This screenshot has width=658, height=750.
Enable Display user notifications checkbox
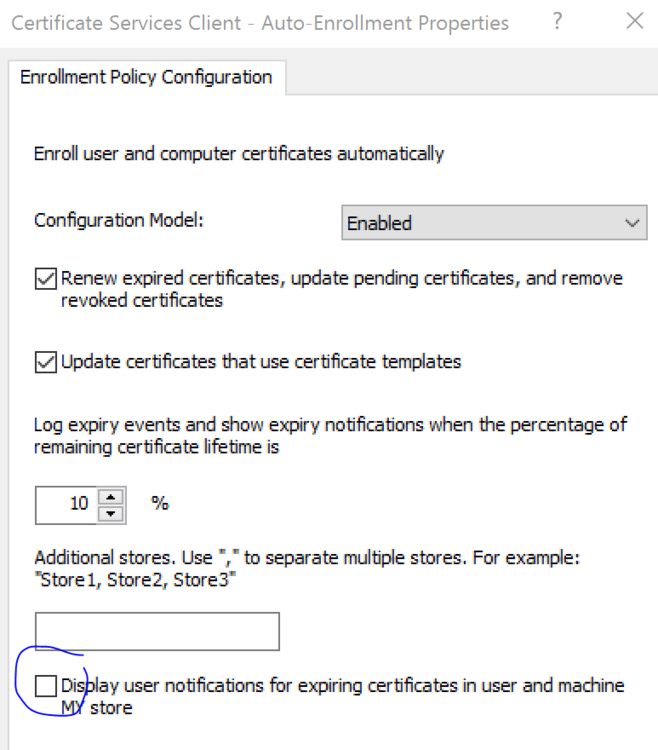46,686
